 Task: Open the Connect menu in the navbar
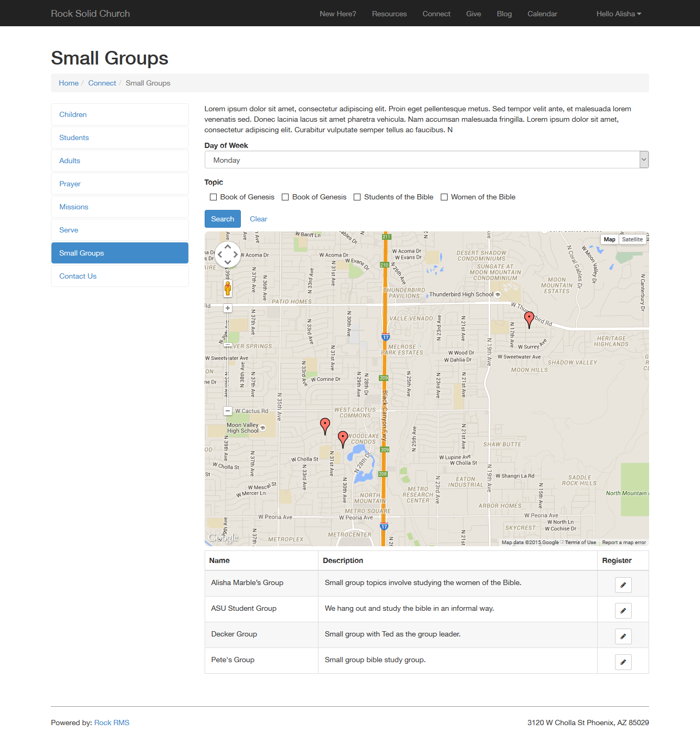coord(436,14)
